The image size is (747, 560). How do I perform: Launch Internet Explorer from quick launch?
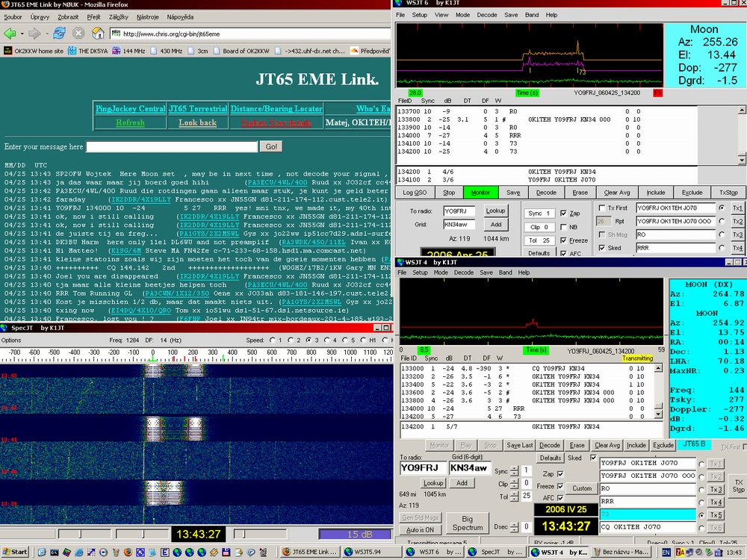coord(78,553)
